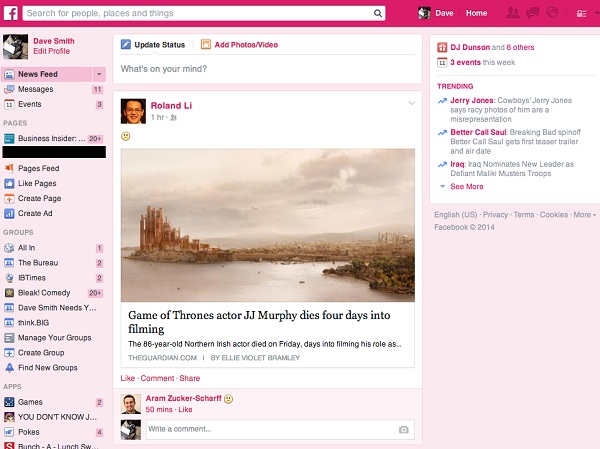Viewport: 600px width, 449px height.
Task: Click the Facebook logo icon
Action: tap(11, 13)
